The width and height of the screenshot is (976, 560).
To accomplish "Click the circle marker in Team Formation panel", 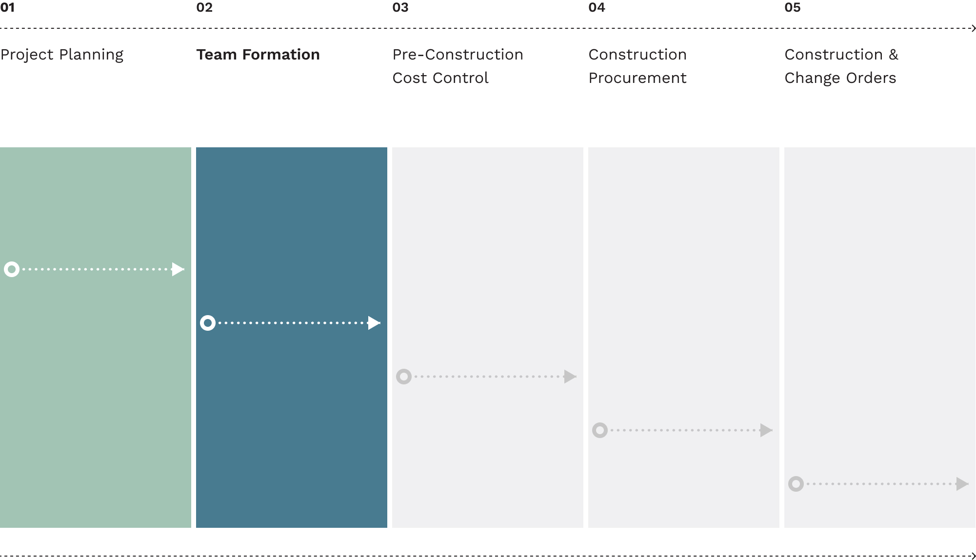I will (x=208, y=323).
